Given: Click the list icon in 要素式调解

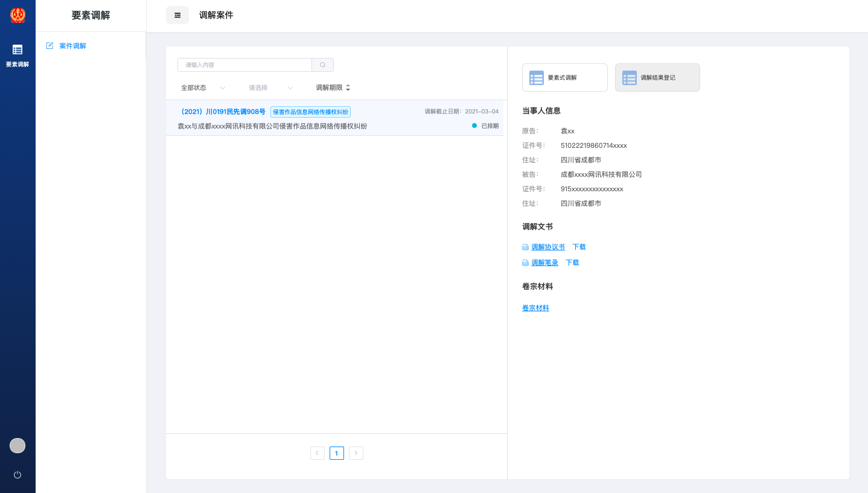Looking at the screenshot, I should pyautogui.click(x=537, y=78).
